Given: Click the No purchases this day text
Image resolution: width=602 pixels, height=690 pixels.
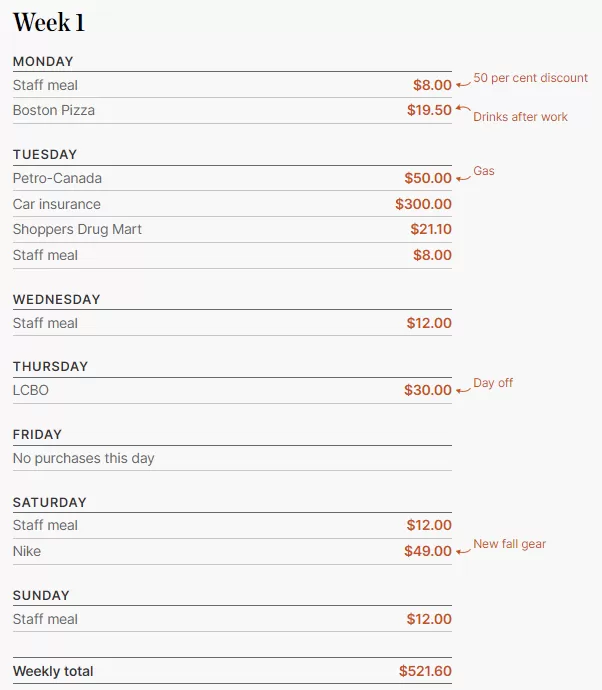Looking at the screenshot, I should [84, 458].
